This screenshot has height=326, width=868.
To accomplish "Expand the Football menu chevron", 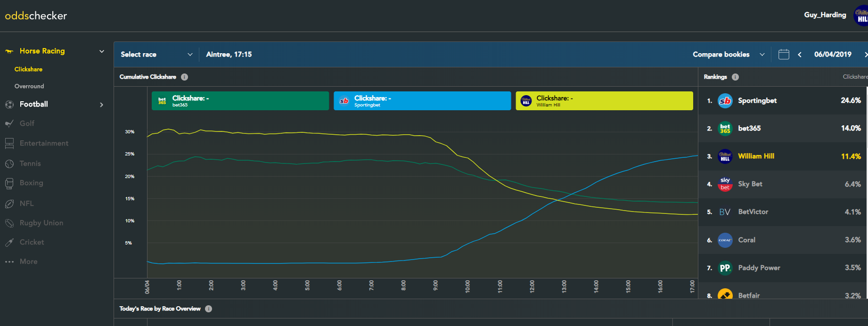I will click(102, 105).
